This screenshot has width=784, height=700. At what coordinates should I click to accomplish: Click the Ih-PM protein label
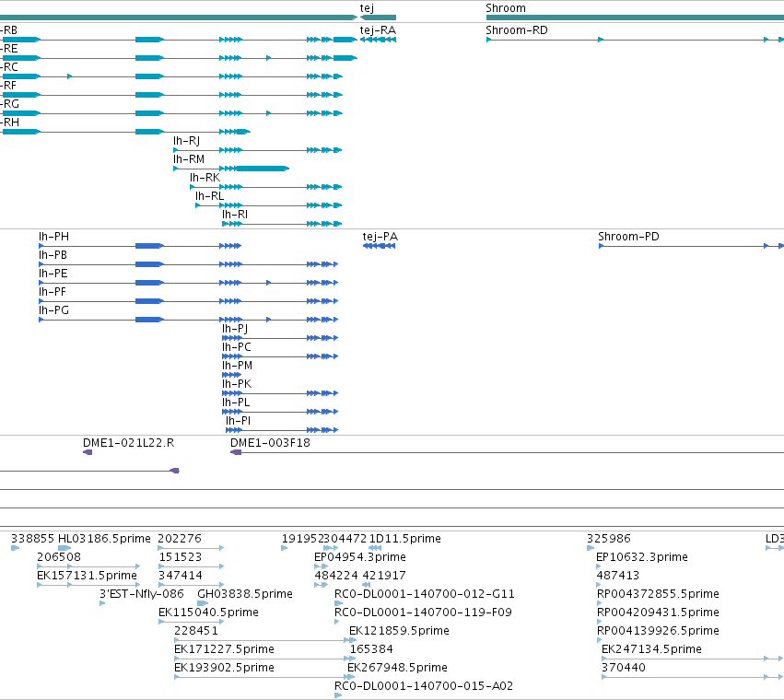tap(237, 366)
